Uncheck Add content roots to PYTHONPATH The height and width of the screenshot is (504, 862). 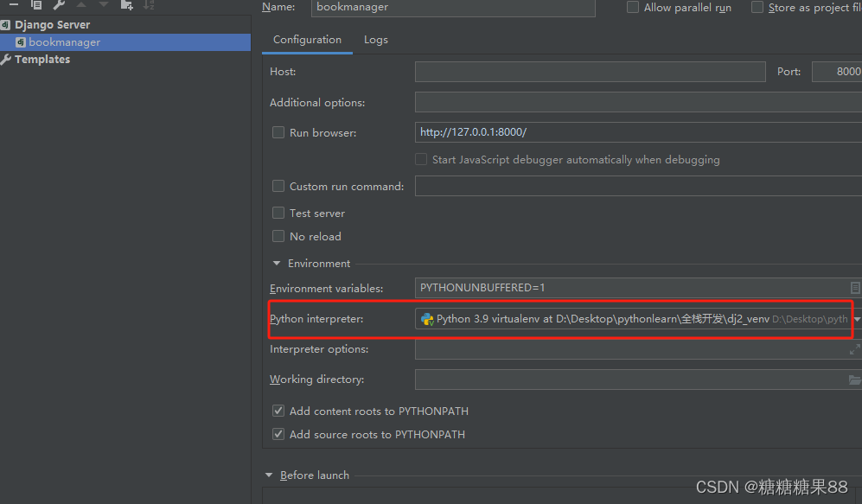278,411
